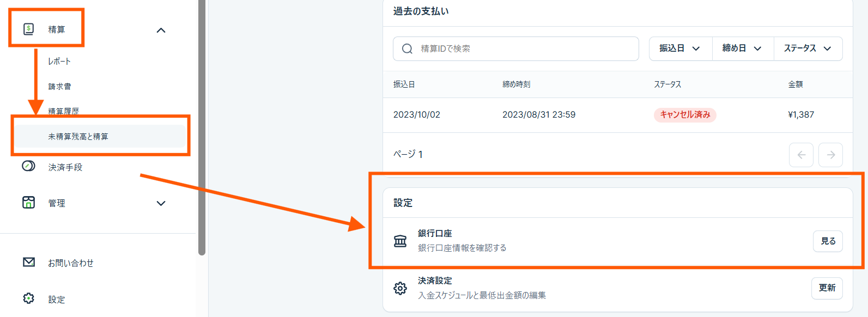
Task: Click the 精算 receipt icon in sidebar
Action: [x=29, y=29]
